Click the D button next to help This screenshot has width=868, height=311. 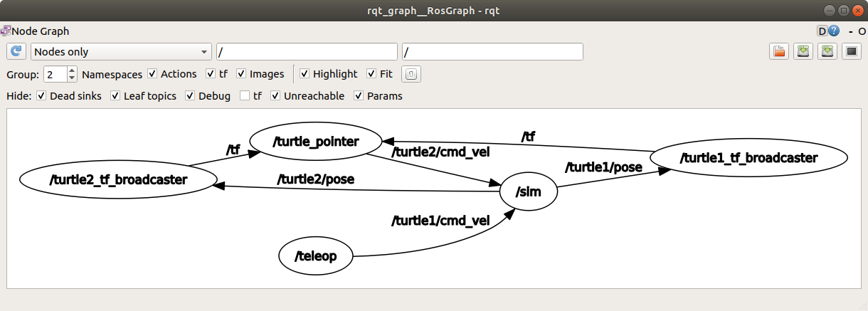[822, 31]
